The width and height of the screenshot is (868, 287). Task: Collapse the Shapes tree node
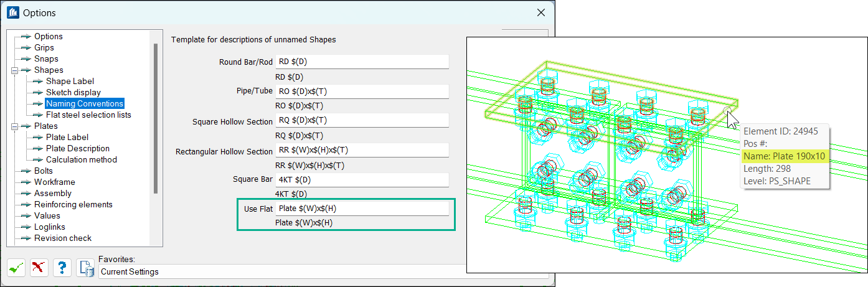pyautogui.click(x=14, y=70)
